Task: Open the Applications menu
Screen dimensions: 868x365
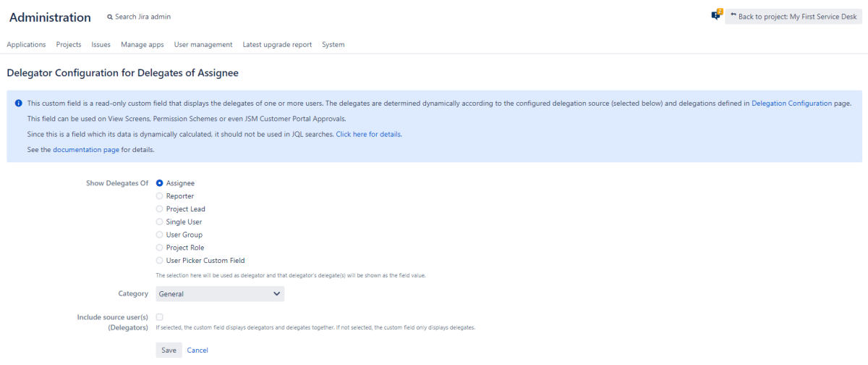Action: click(26, 44)
